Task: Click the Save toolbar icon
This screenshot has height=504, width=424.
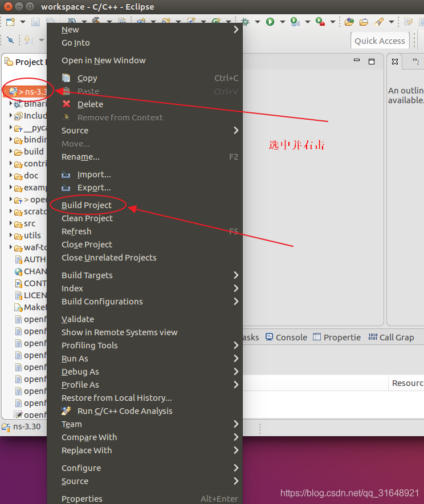Action: [35, 22]
